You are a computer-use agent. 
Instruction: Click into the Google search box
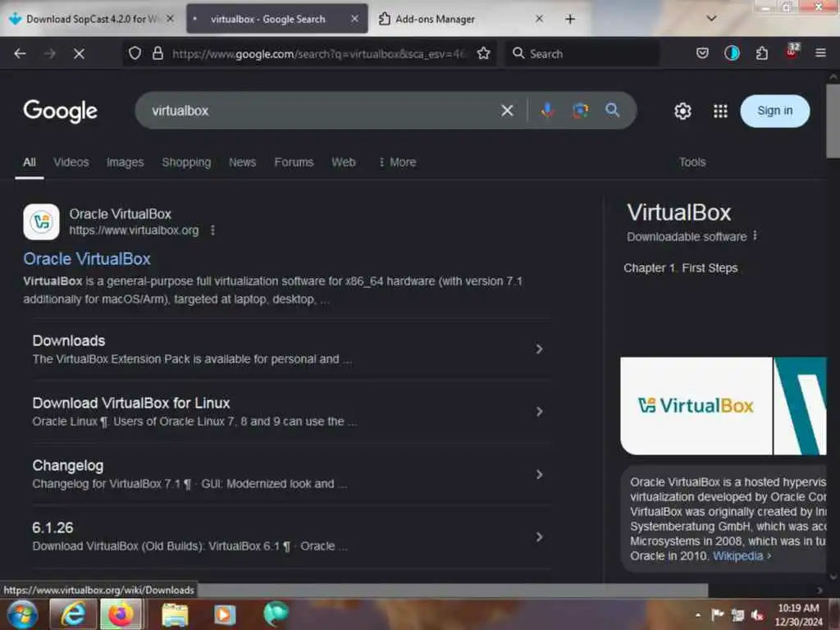[322, 111]
